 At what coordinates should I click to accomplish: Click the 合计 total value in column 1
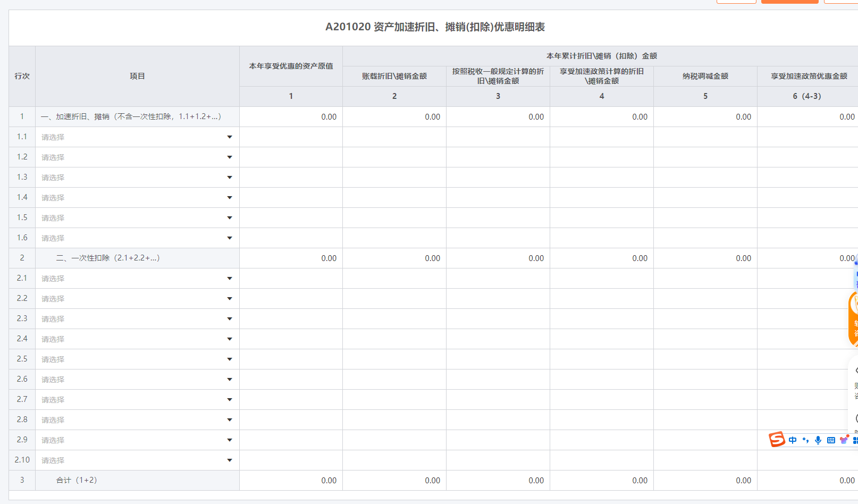pyautogui.click(x=291, y=481)
